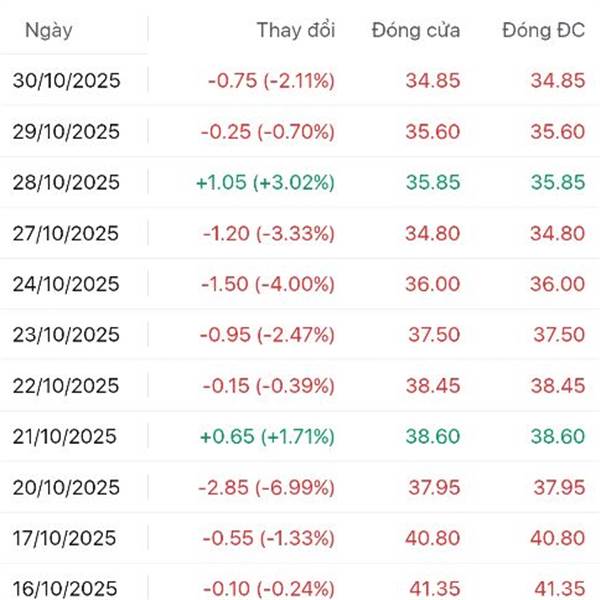Click date 22/10/2025
This screenshot has width=600, height=600.
point(66,386)
